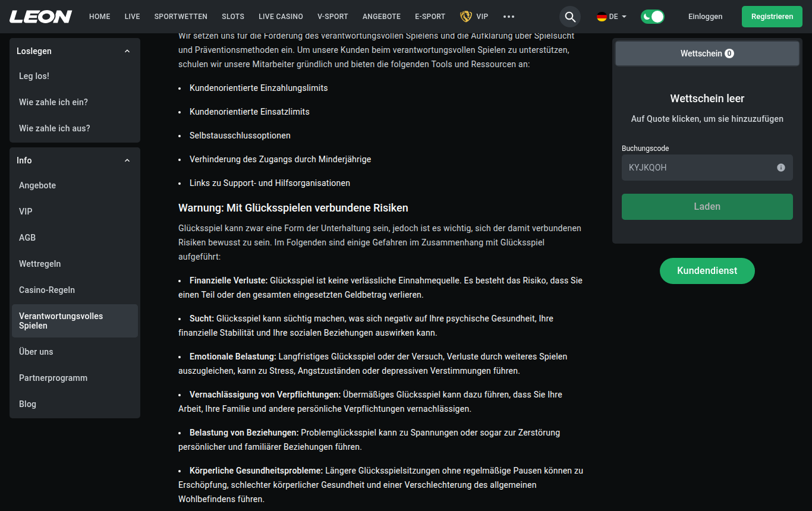812x511 pixels.
Task: Open Partnerprogramm sidebar link
Action: tap(75, 378)
